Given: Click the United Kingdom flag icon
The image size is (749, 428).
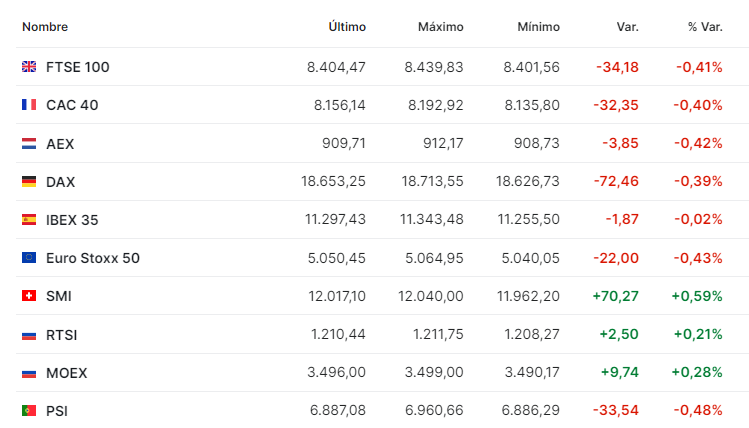Looking at the screenshot, I should click(29, 67).
